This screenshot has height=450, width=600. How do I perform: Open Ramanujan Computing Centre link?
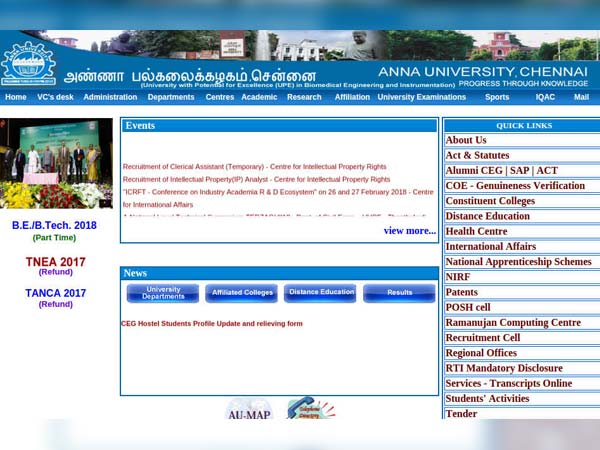pos(513,323)
